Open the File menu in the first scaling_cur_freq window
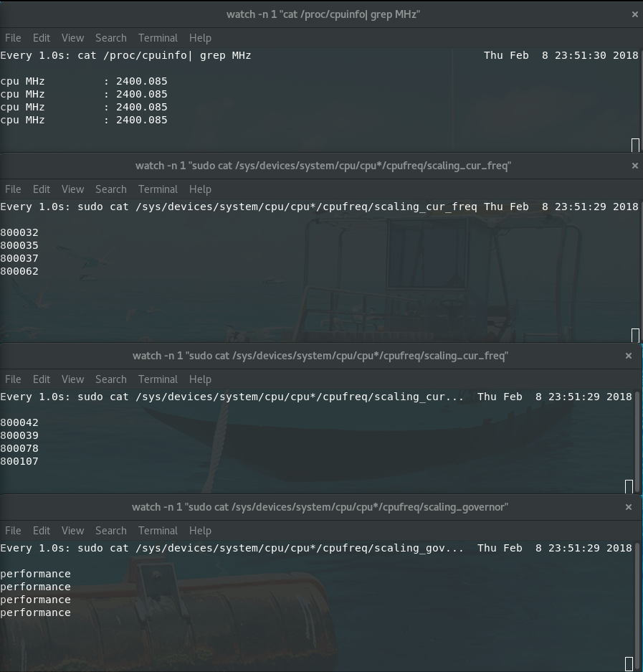Screen dimensions: 643x672 (x=13, y=189)
